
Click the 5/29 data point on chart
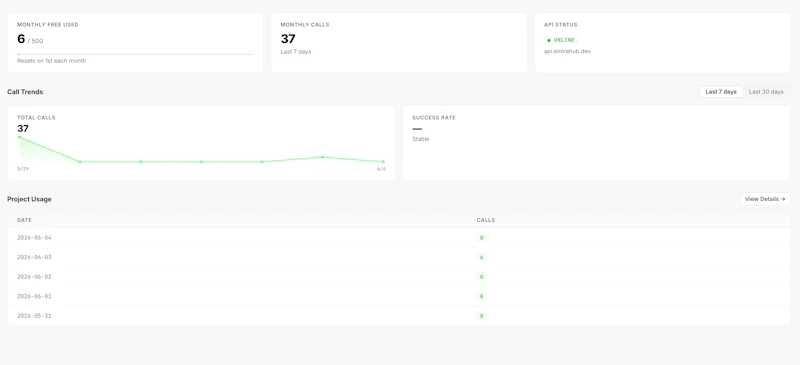click(x=19, y=137)
